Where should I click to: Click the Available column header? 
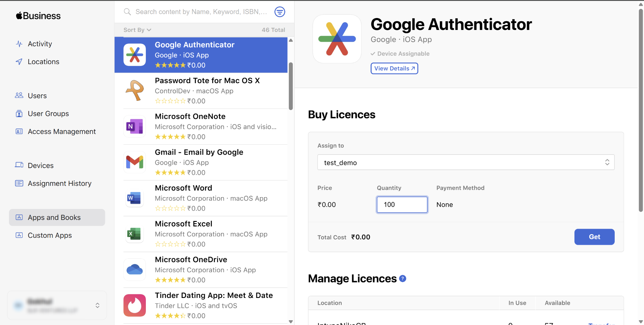[x=557, y=303]
